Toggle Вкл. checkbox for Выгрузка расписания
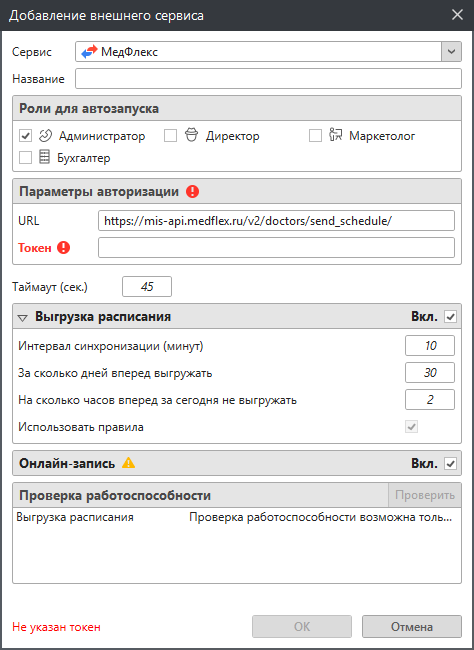Screen dimensions: 474x650 point(450,317)
